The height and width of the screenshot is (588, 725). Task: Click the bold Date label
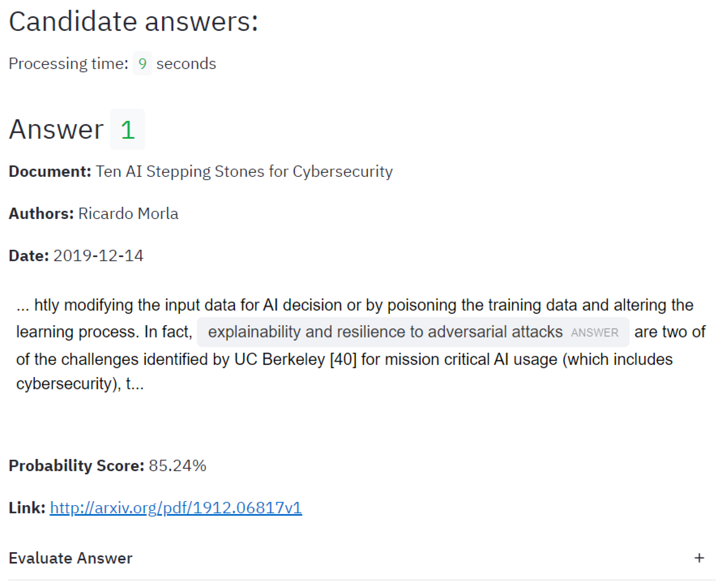(x=29, y=256)
